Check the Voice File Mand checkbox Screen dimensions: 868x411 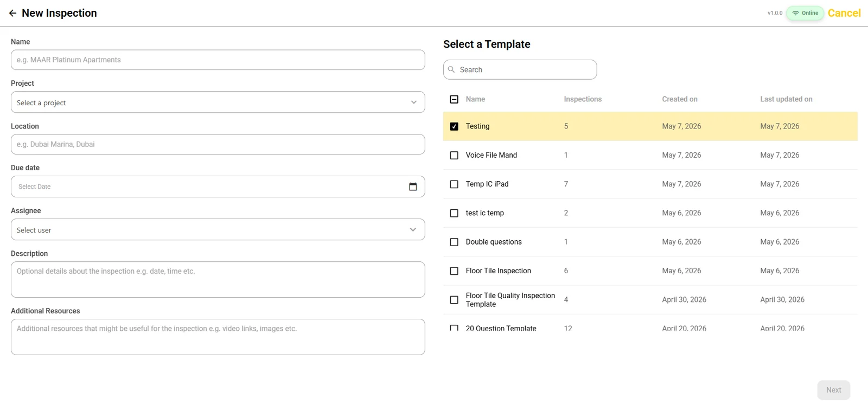pyautogui.click(x=454, y=155)
